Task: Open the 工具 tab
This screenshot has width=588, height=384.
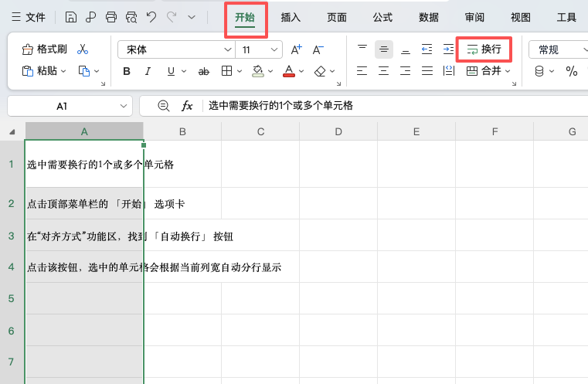Action: coord(566,18)
